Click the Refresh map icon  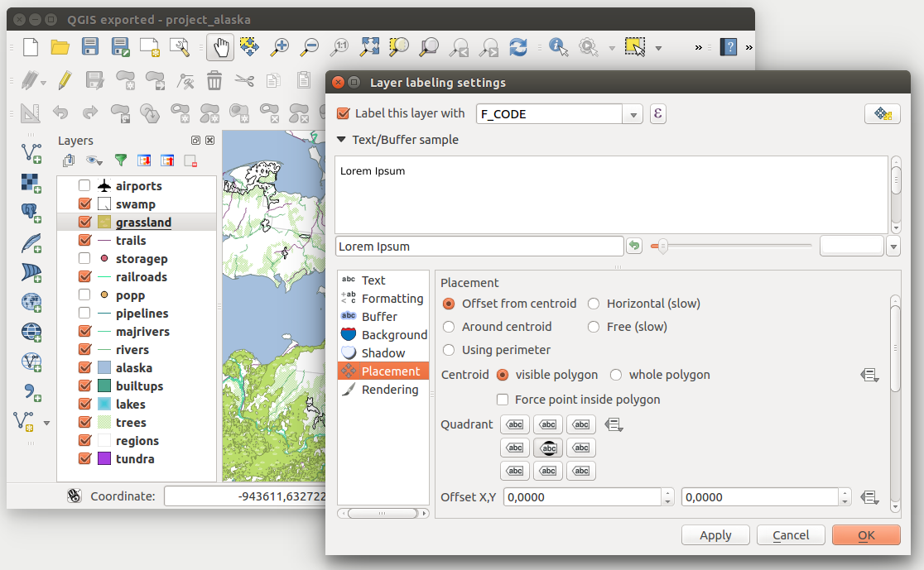click(518, 47)
